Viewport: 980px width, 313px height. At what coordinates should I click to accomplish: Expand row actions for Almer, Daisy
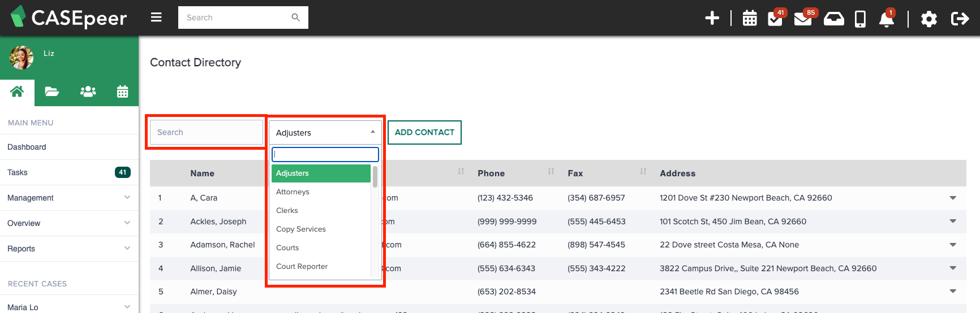point(953,292)
